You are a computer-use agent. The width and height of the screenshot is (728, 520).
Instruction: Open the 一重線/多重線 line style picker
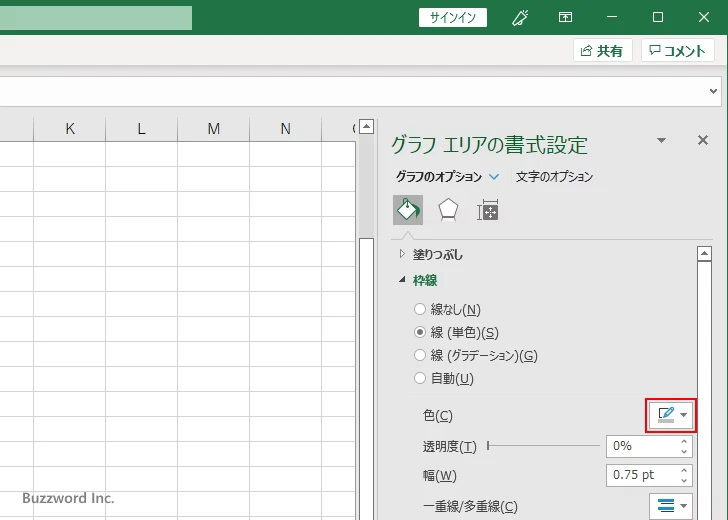(671, 506)
